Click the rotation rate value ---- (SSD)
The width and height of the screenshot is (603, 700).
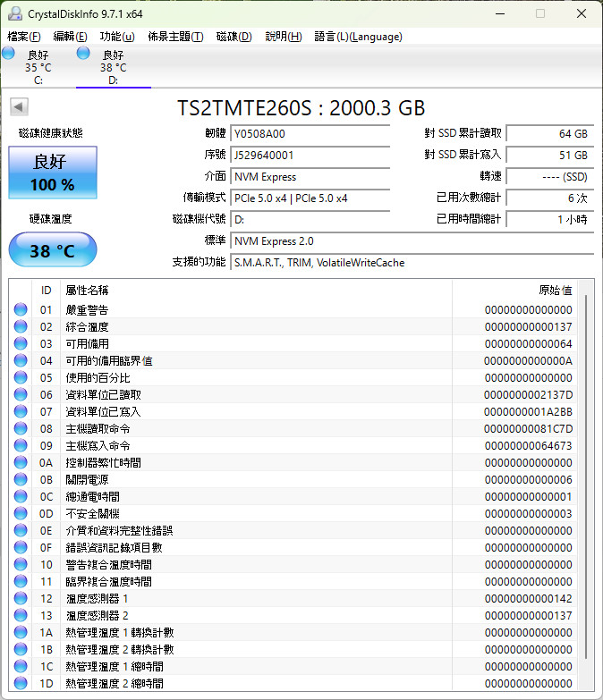pos(550,177)
